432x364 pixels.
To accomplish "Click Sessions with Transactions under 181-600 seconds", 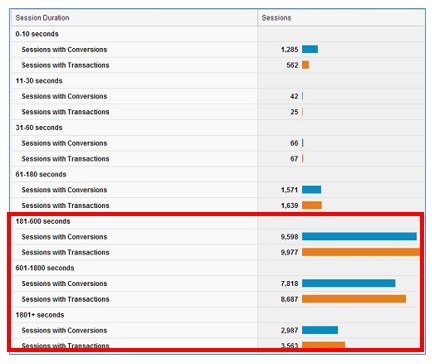I will (x=65, y=252).
